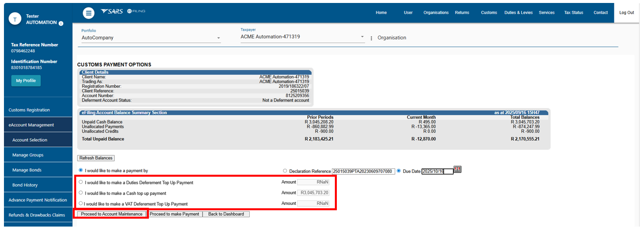Expand the Portfolio dropdown
The image size is (644, 230).
(219, 38)
